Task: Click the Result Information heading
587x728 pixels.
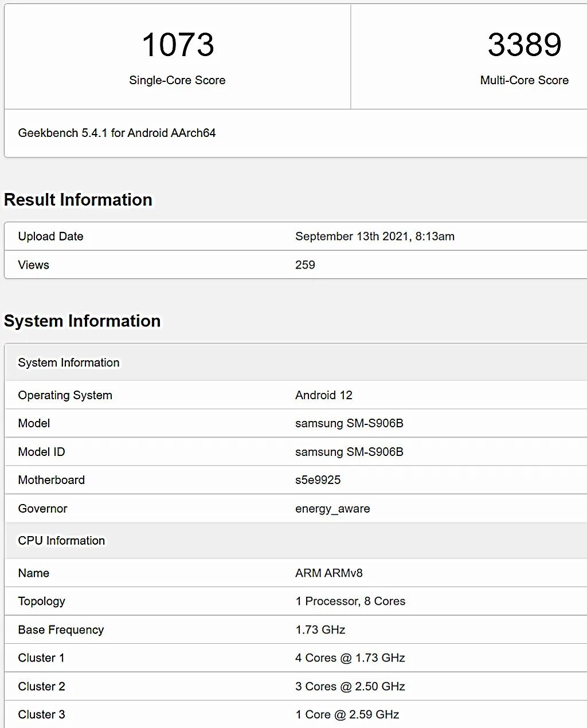Action: point(78,199)
